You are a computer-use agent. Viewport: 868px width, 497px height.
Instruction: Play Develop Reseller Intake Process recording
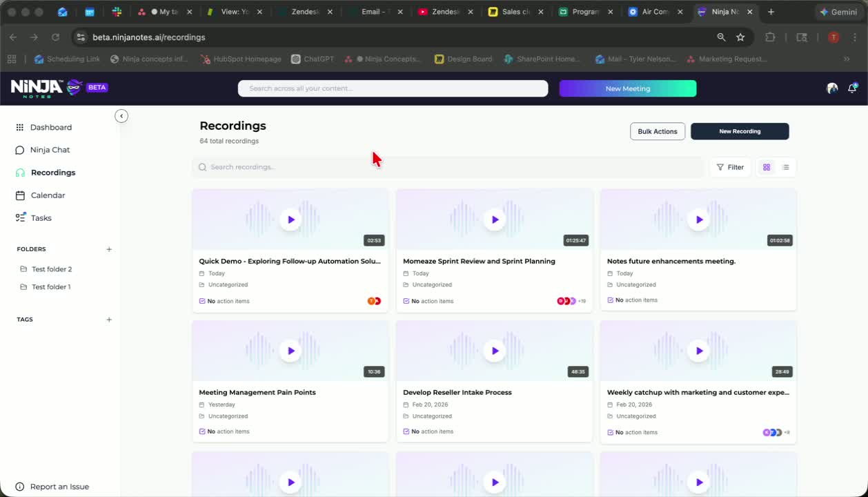pos(495,351)
